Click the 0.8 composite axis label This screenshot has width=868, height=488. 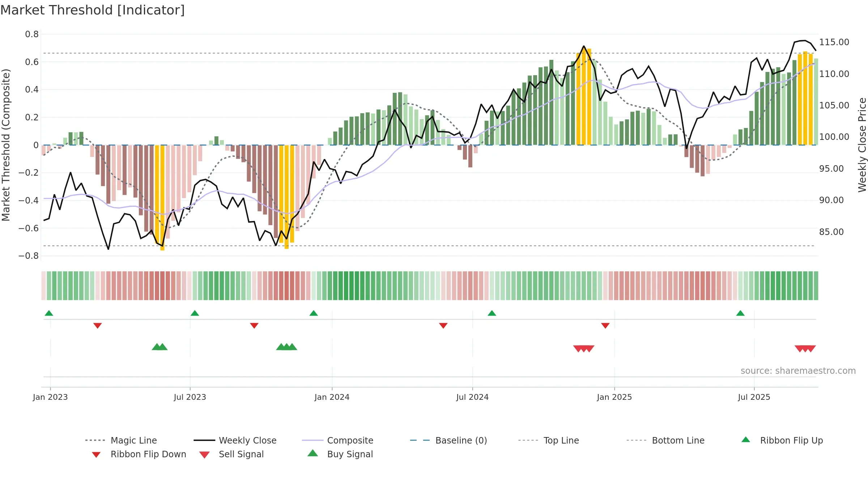point(32,34)
